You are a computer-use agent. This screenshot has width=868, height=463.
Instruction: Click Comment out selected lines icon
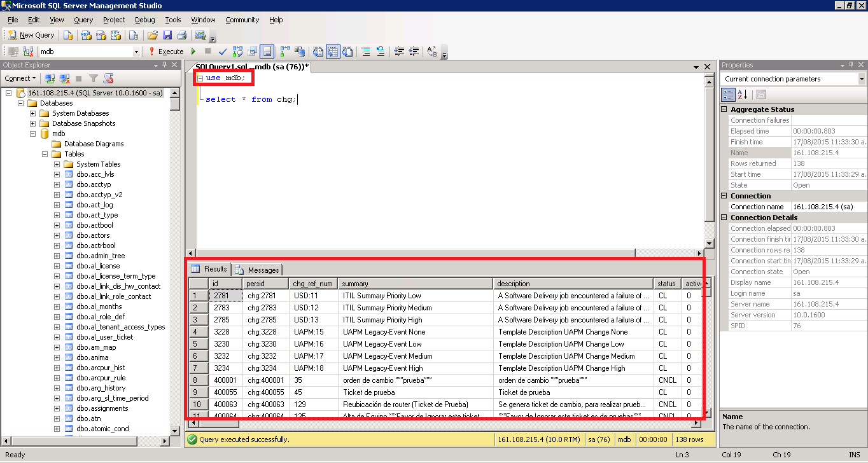click(366, 52)
